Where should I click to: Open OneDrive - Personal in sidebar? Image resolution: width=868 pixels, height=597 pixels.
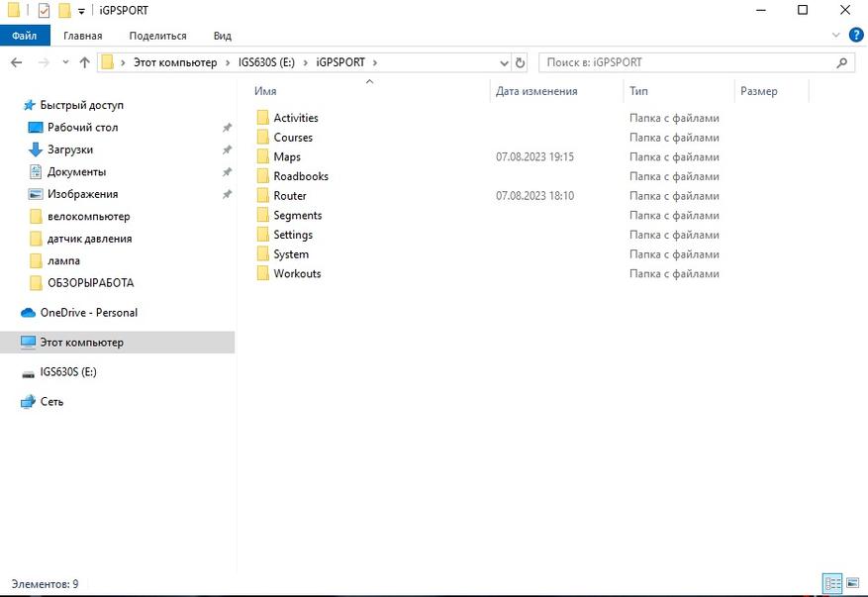tap(88, 312)
